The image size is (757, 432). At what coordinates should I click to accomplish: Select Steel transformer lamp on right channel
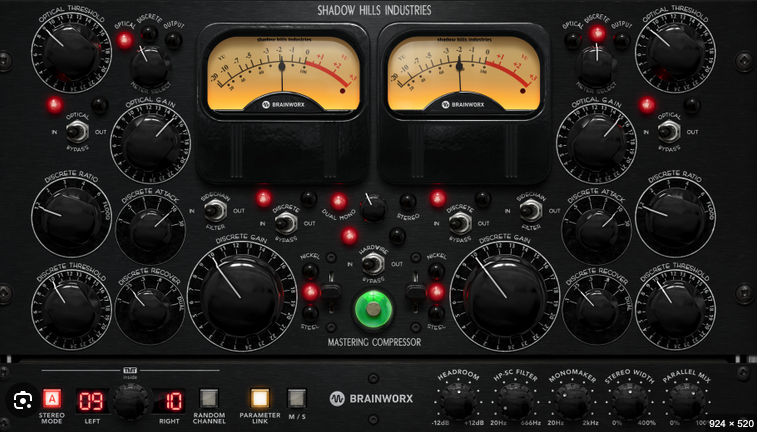point(436,313)
